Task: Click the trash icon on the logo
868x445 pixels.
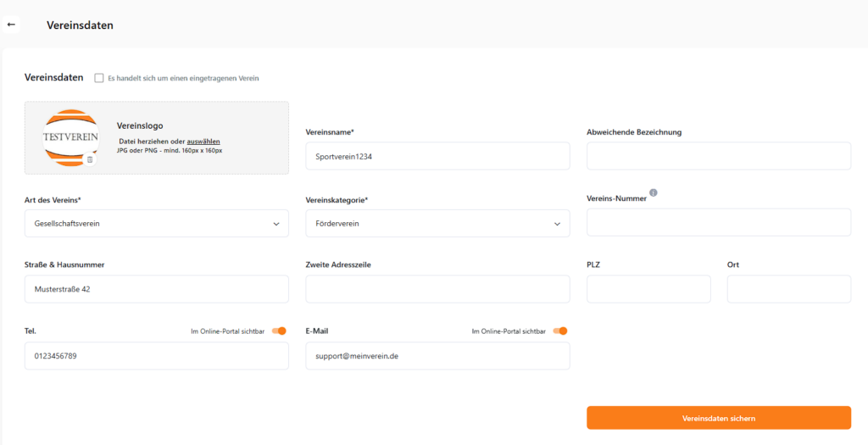Action: point(90,159)
